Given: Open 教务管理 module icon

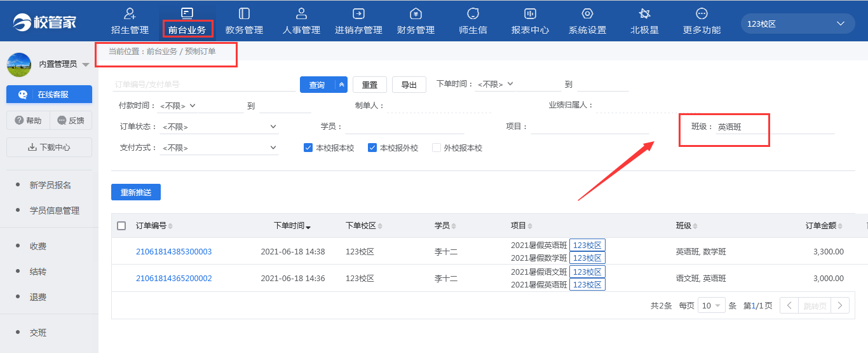Looking at the screenshot, I should point(244,13).
